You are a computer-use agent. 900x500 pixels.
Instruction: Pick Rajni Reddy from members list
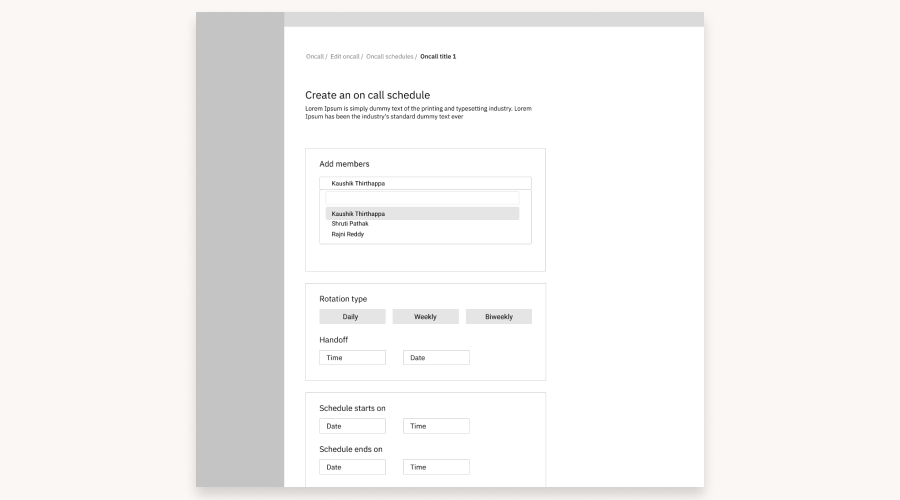[348, 234]
